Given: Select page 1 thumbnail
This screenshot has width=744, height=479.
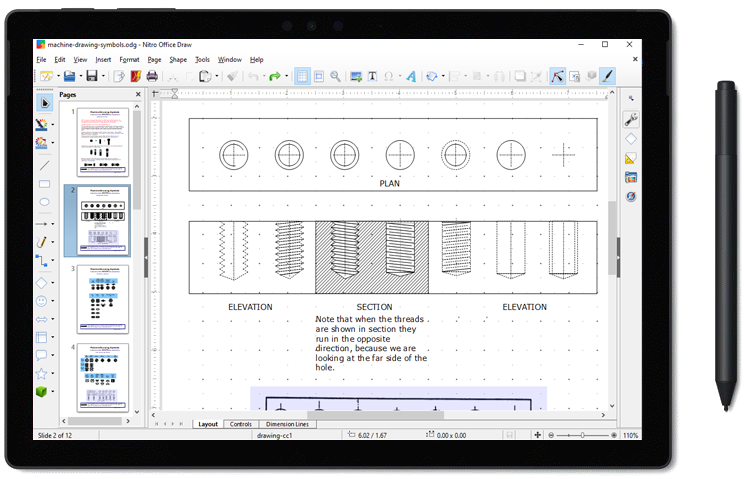Looking at the screenshot, I should [103, 142].
